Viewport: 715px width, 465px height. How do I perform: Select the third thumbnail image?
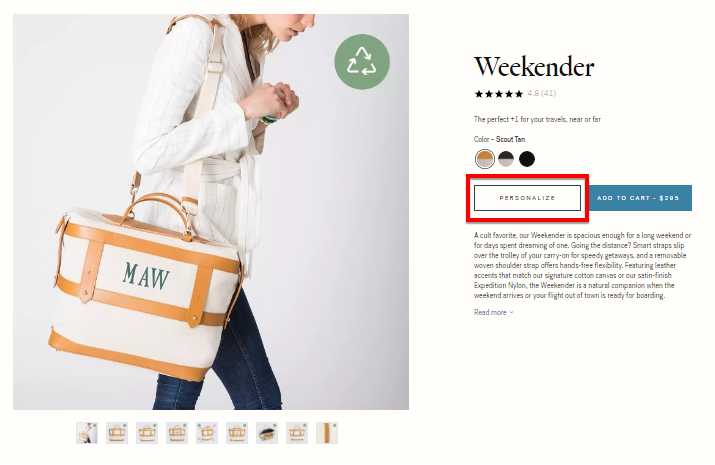(147, 433)
